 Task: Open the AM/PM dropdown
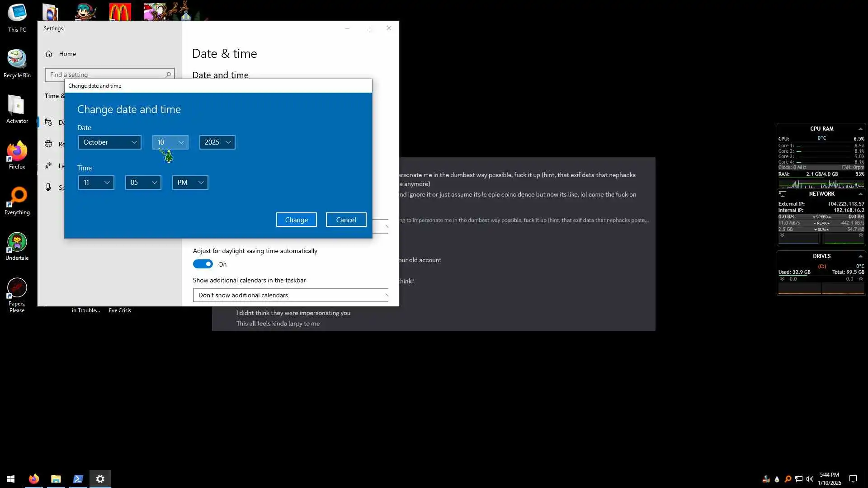190,183
